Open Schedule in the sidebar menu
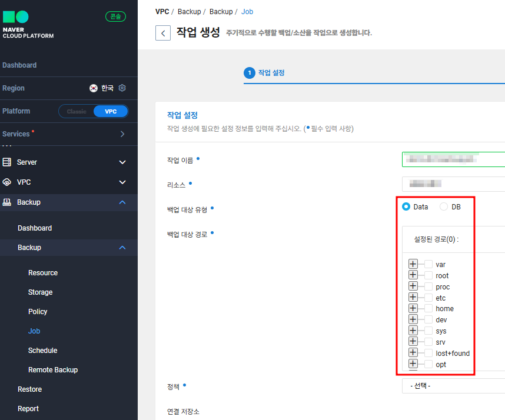The image size is (505, 420). pyautogui.click(x=42, y=351)
